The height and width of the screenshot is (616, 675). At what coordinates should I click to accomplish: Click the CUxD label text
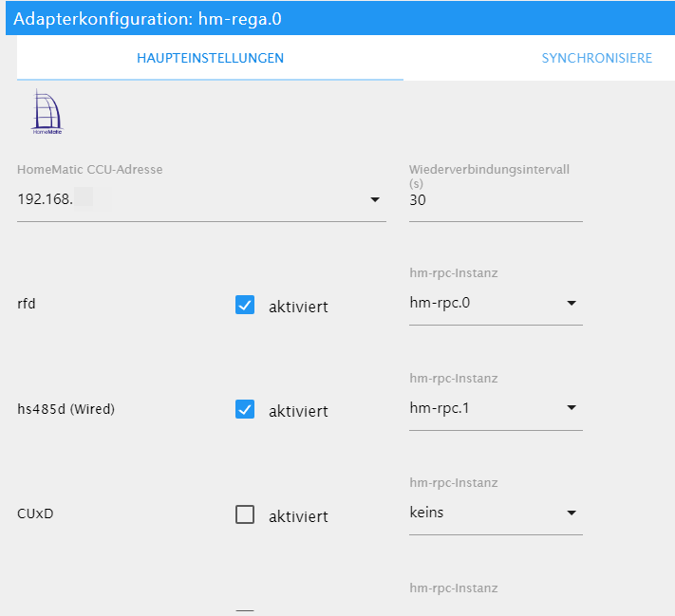(x=35, y=513)
